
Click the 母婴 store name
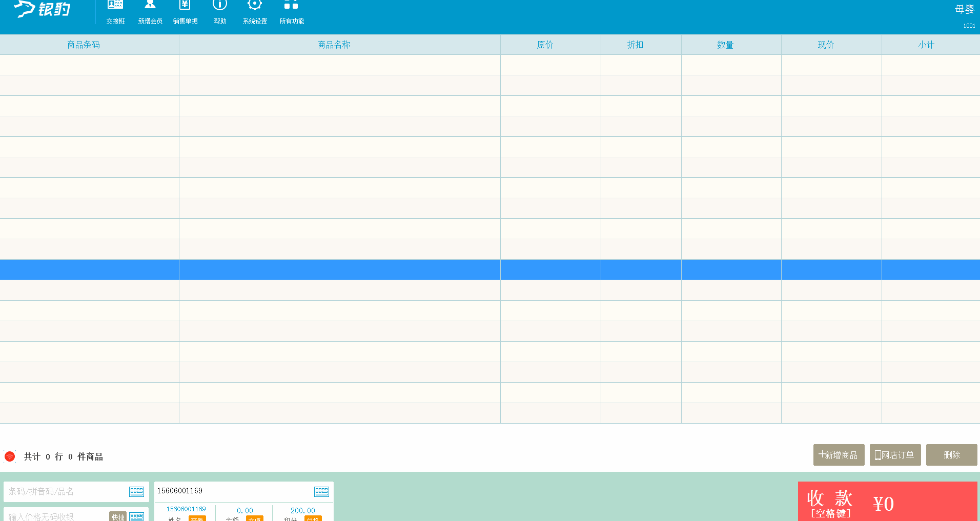[x=964, y=9]
